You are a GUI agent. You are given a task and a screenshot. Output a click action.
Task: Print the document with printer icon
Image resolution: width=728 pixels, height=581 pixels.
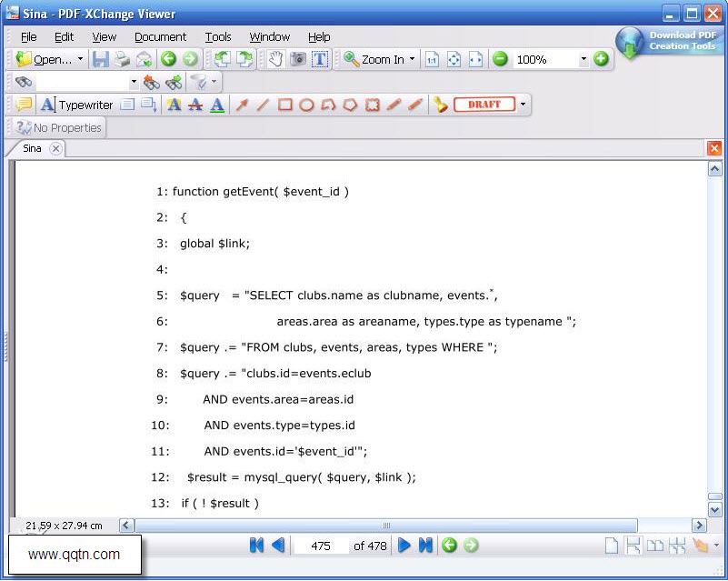tap(122, 59)
